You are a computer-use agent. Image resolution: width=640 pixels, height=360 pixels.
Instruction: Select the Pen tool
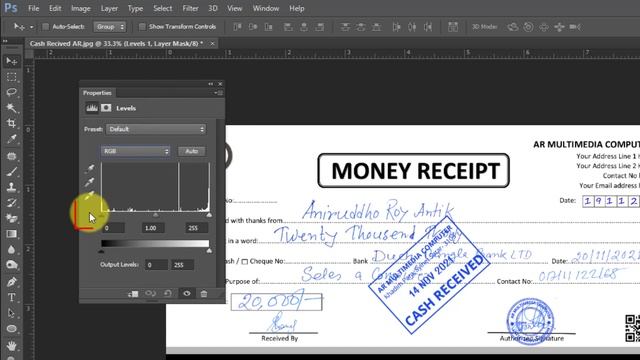(11, 282)
